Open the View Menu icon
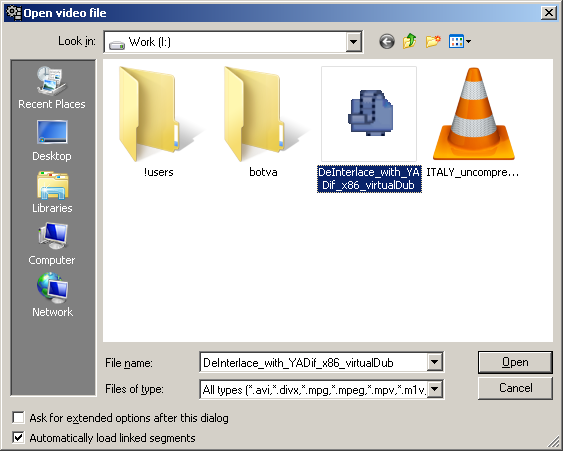The image size is (563, 451). (460, 42)
